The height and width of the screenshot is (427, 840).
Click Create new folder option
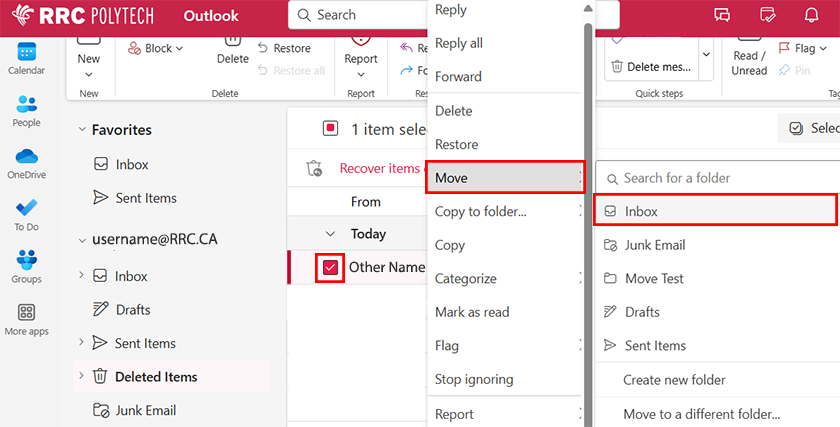click(x=674, y=380)
